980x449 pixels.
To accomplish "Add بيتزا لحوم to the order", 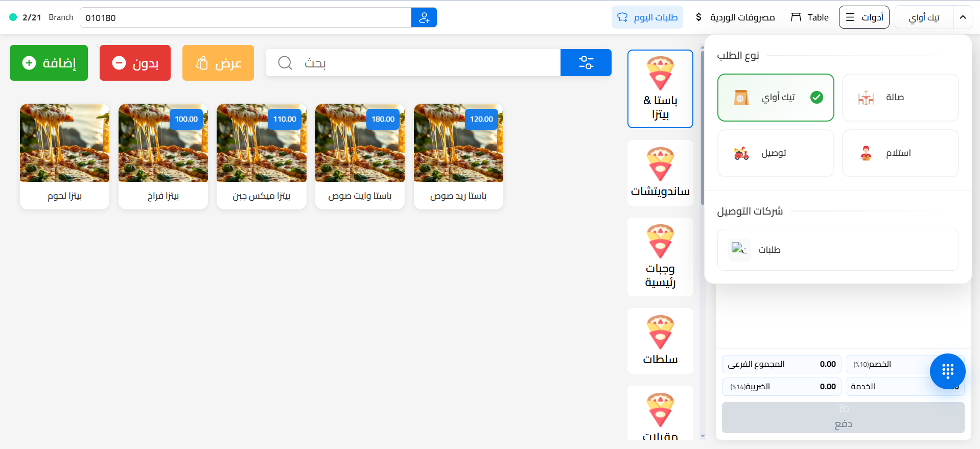I will (64, 156).
